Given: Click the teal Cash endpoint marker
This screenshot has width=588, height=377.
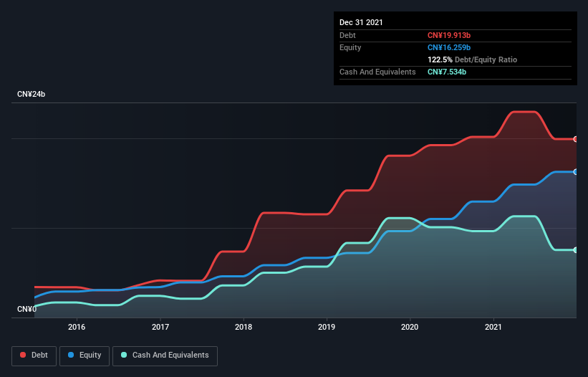Looking at the screenshot, I should pyautogui.click(x=576, y=250).
